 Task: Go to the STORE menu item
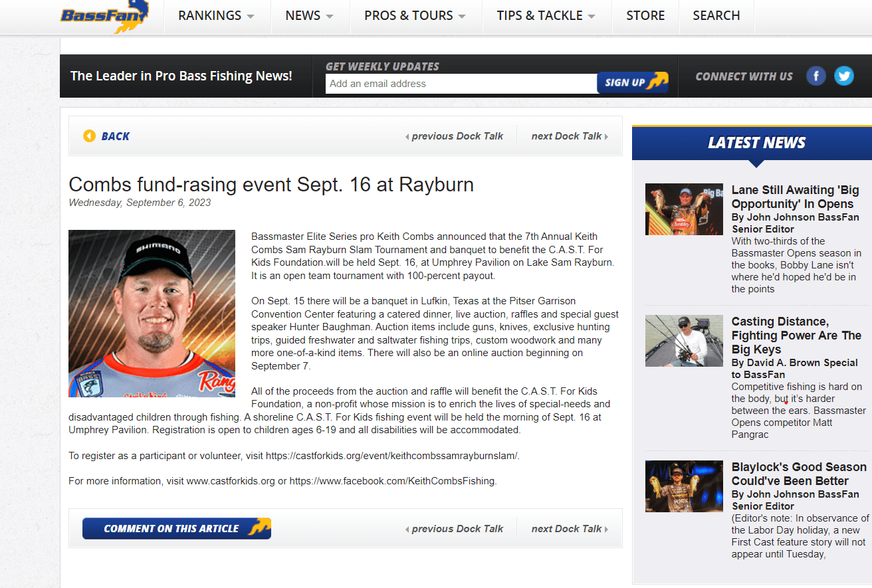645,16
